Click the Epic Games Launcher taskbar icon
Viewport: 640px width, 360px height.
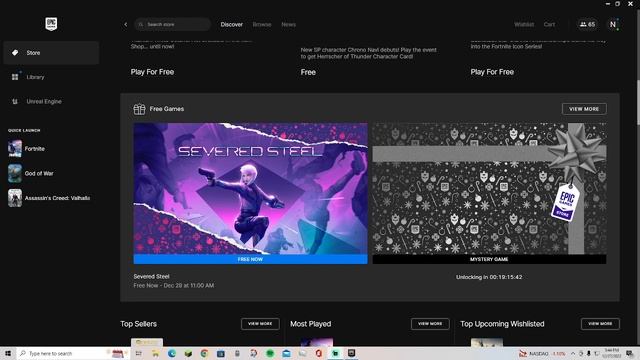point(351,353)
